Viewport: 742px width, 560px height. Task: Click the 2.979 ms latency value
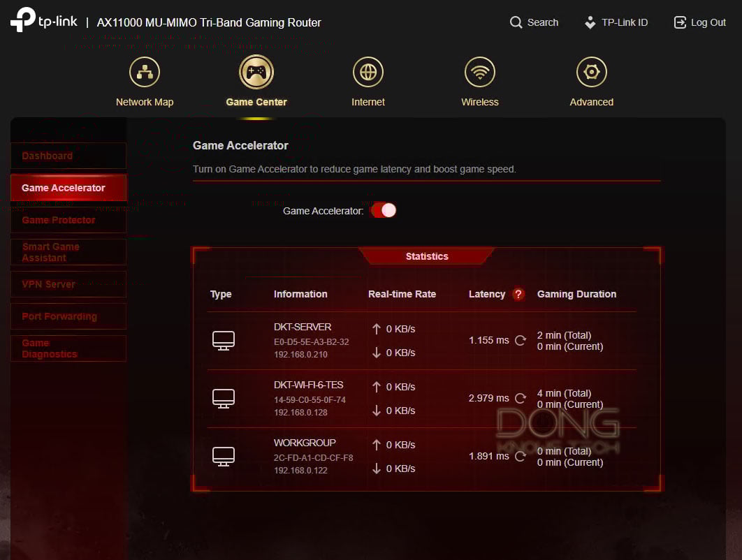(x=489, y=398)
